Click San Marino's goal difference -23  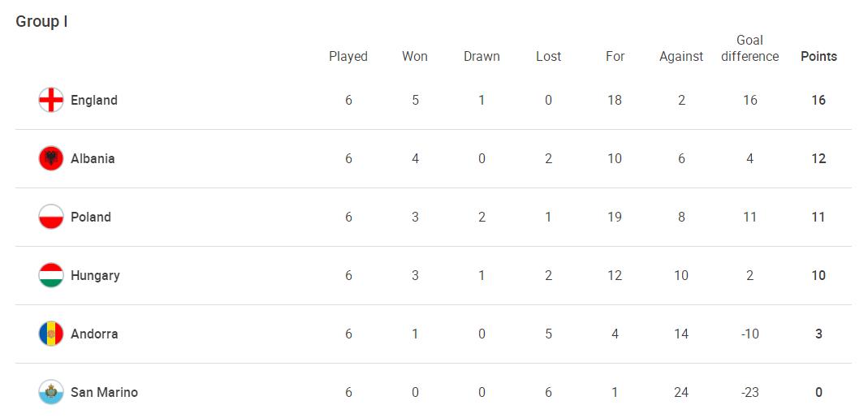pyautogui.click(x=750, y=392)
